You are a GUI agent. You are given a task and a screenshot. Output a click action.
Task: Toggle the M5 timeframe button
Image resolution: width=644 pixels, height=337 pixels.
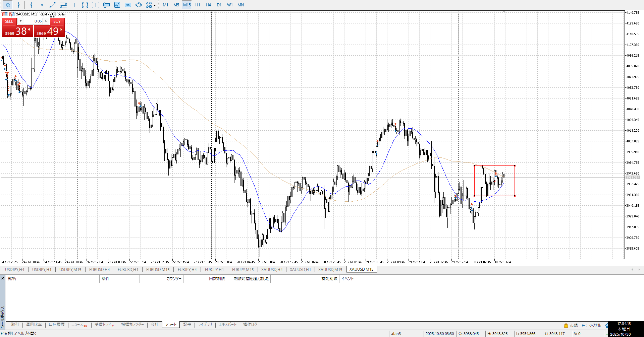tap(176, 5)
